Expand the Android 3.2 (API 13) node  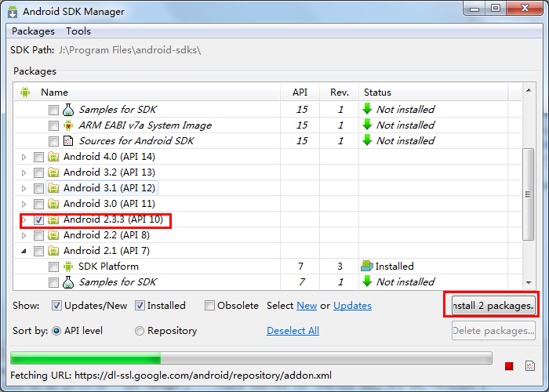(x=24, y=173)
